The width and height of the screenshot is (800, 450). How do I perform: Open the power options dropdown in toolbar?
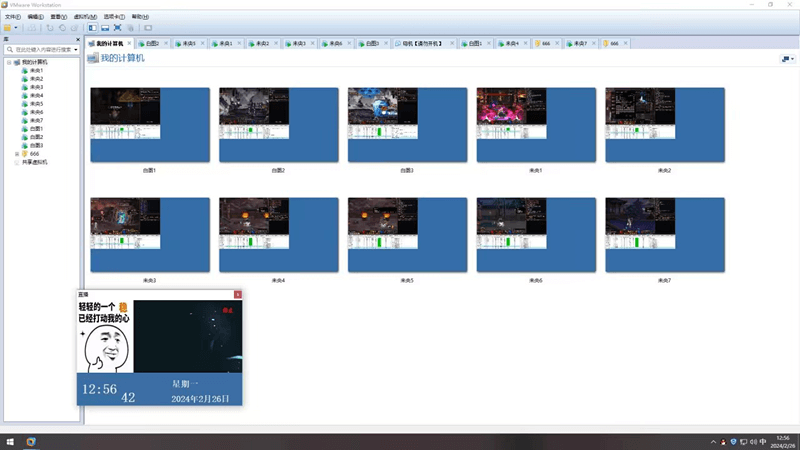click(x=16, y=28)
